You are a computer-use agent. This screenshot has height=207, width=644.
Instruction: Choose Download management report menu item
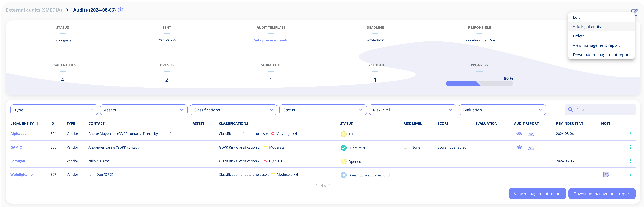pos(601,55)
